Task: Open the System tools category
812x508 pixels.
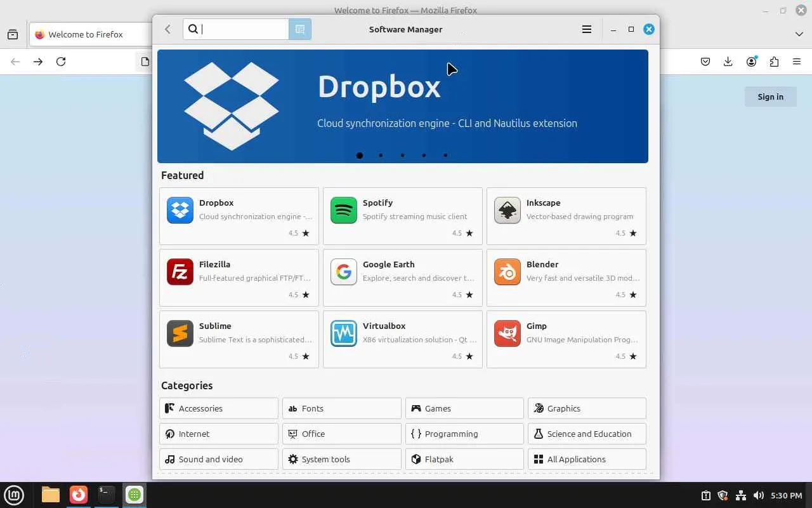Action: [x=342, y=459]
